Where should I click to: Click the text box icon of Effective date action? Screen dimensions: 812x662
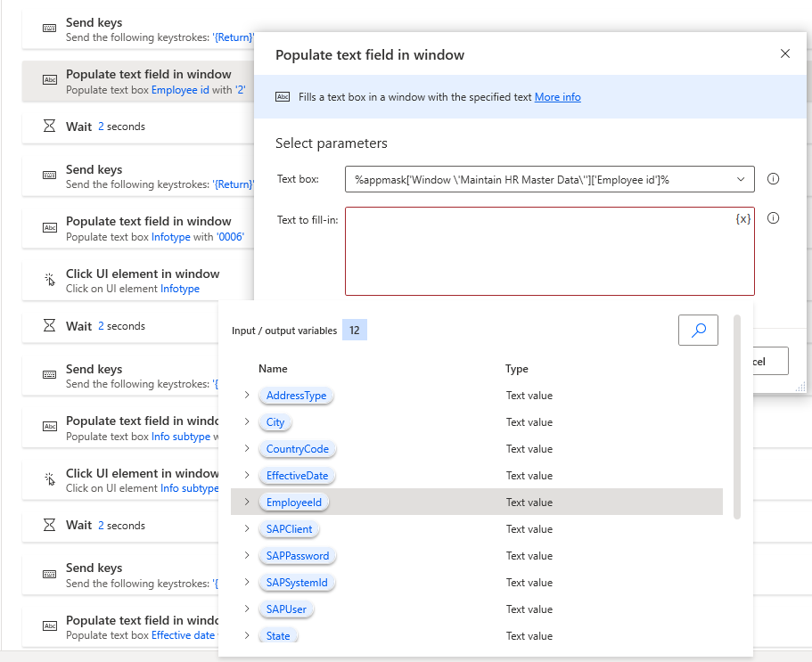coord(49,625)
